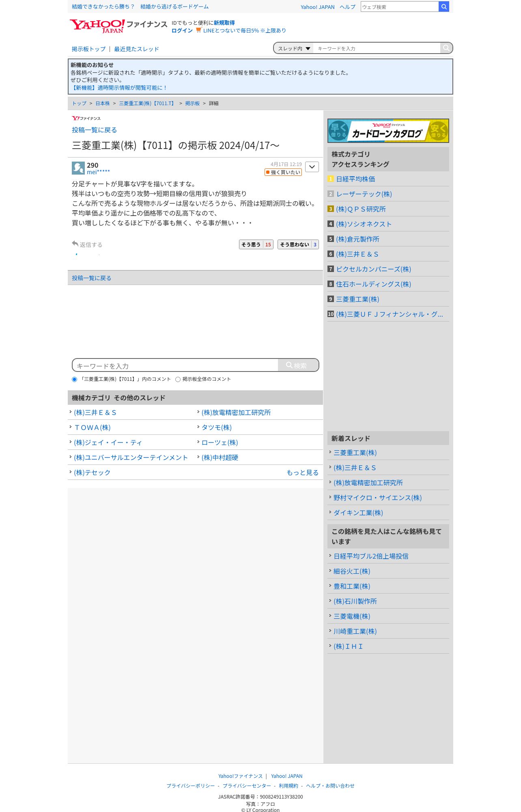The image size is (521, 812).
Task: Open ranking #8 住石ホールディングス(株)
Action: click(374, 284)
